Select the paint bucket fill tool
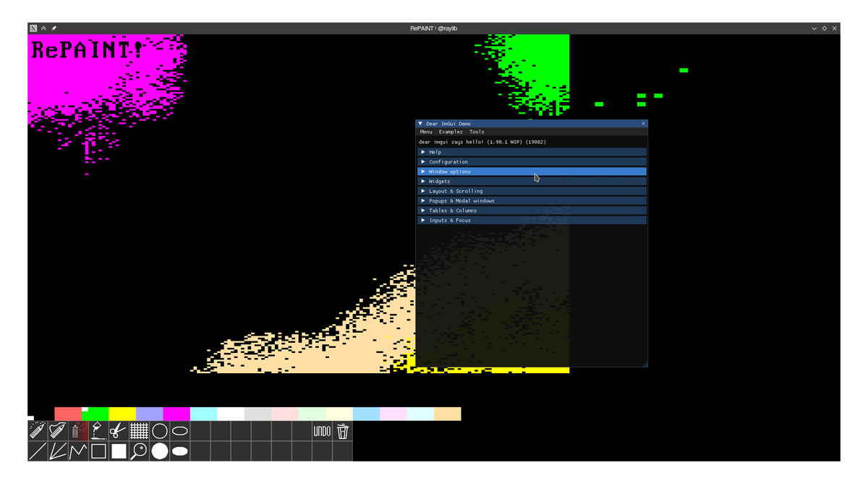This screenshot has width=868, height=494. point(98,431)
